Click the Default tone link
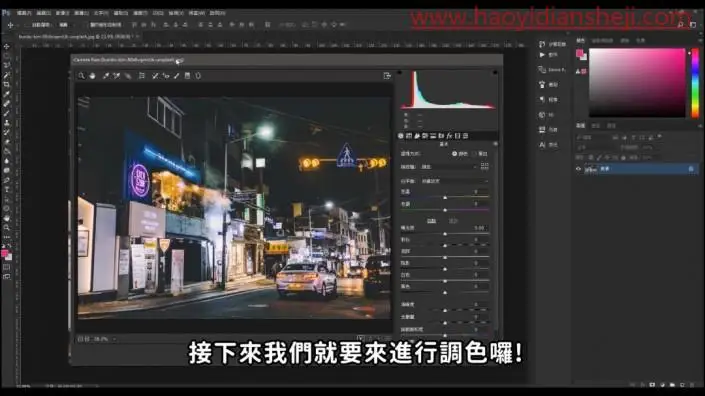 click(x=453, y=221)
